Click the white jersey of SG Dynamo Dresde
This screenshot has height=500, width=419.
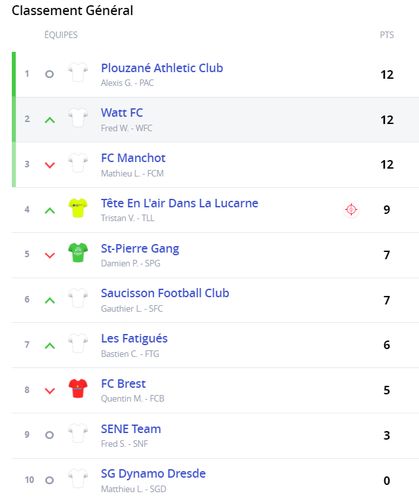[x=78, y=478]
